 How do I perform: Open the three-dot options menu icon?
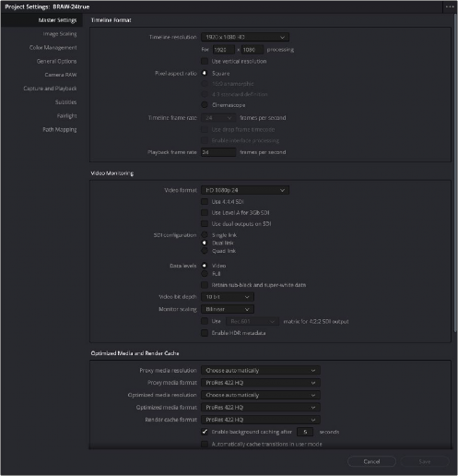450,6
